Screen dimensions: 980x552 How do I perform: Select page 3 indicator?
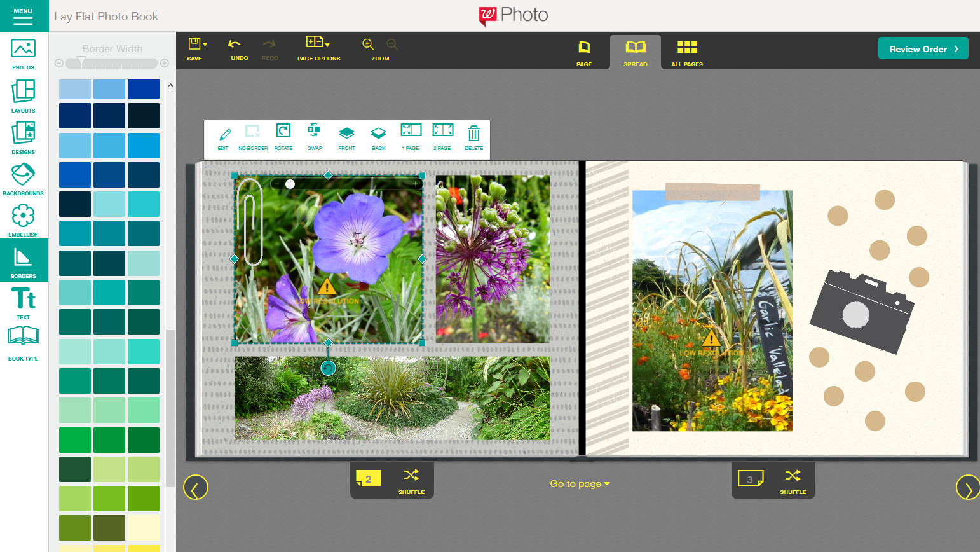(751, 479)
